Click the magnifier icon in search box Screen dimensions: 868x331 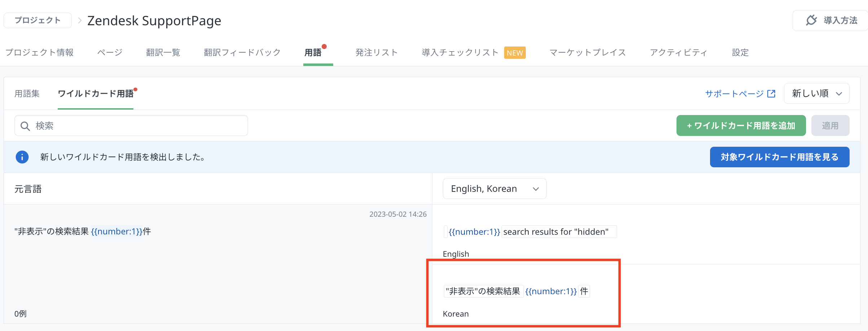(25, 126)
